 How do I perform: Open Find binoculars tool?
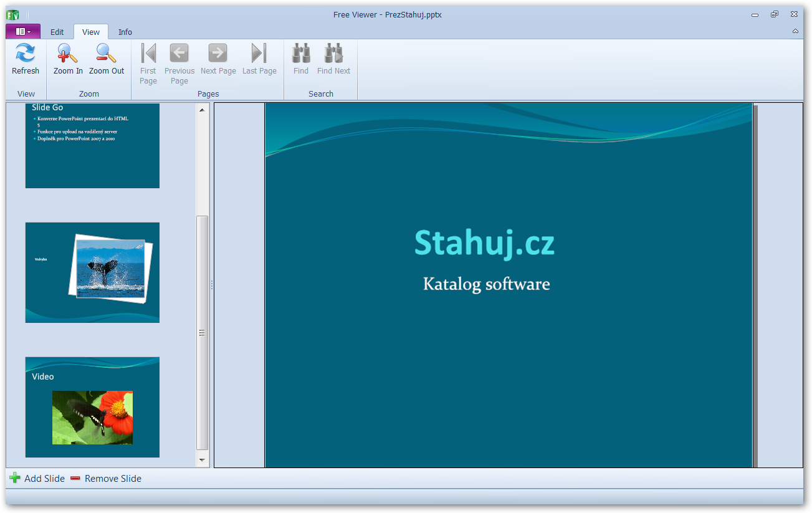(x=301, y=53)
